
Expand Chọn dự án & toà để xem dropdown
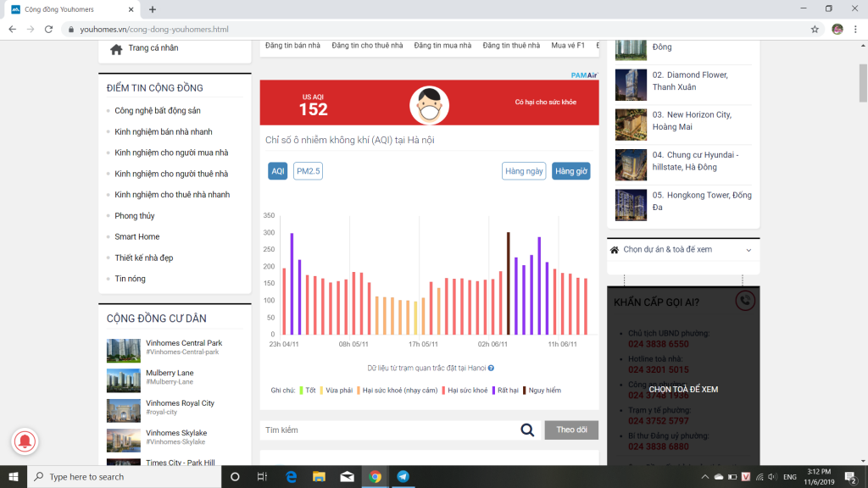pos(683,250)
